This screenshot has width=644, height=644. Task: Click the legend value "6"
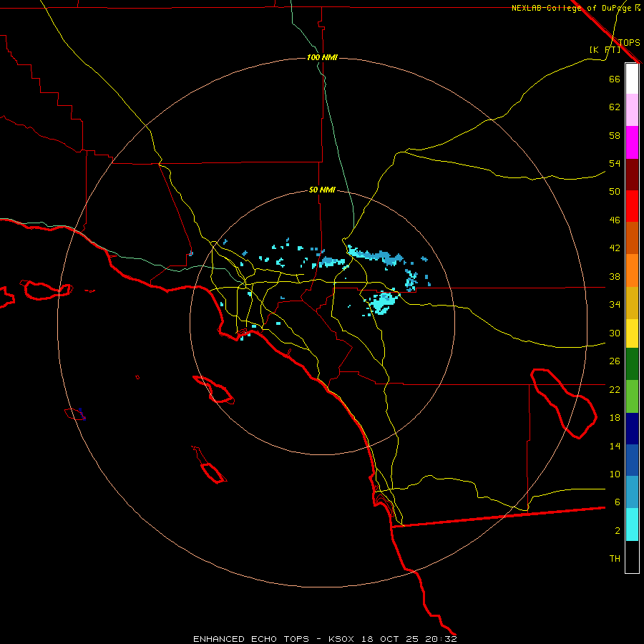click(617, 502)
